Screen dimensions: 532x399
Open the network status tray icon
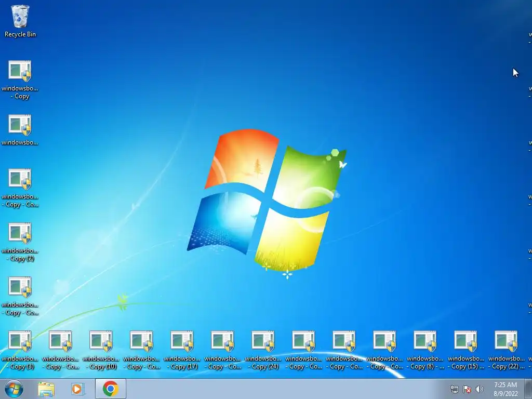point(454,389)
